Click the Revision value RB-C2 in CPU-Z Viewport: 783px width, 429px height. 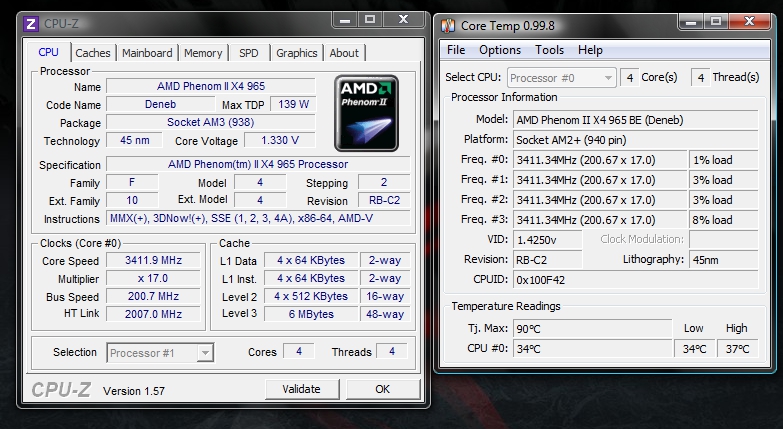(x=385, y=200)
